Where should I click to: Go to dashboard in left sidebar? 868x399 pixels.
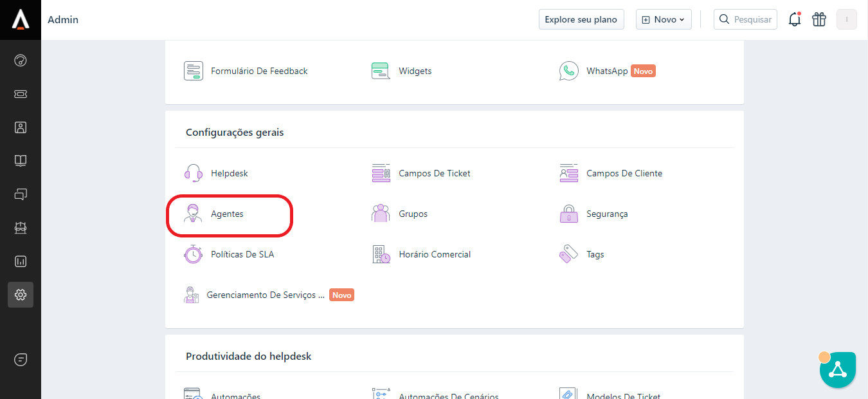(21, 60)
